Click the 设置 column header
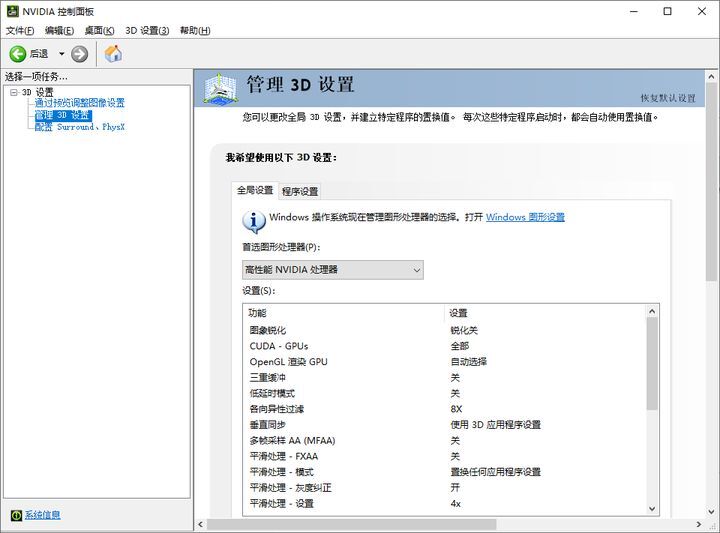Image resolution: width=720 pixels, height=533 pixels. click(546, 313)
